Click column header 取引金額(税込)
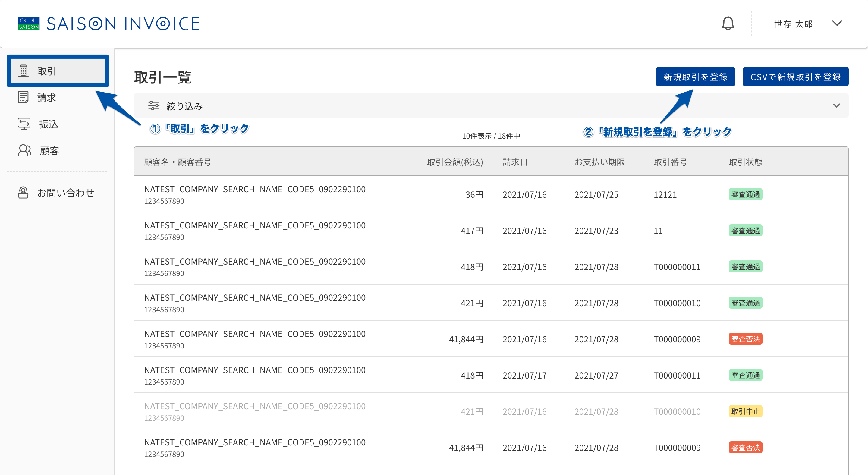This screenshot has height=475, width=868. [455, 162]
